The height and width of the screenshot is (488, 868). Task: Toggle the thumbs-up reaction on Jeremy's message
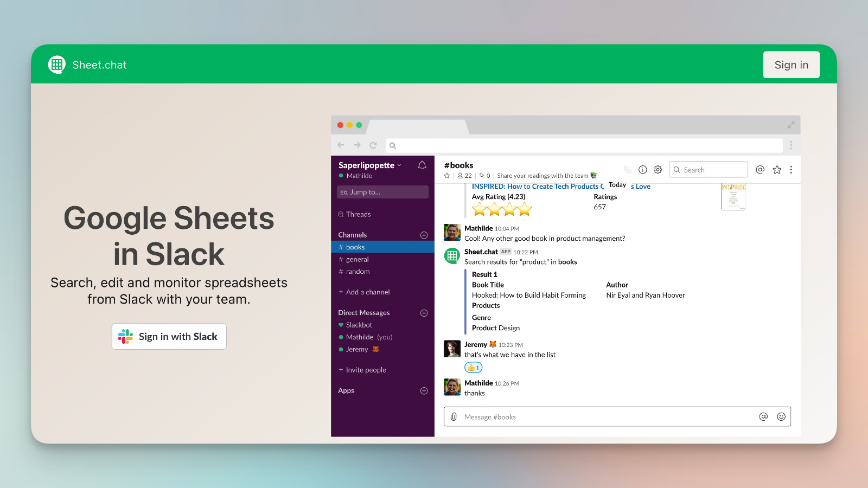click(473, 367)
